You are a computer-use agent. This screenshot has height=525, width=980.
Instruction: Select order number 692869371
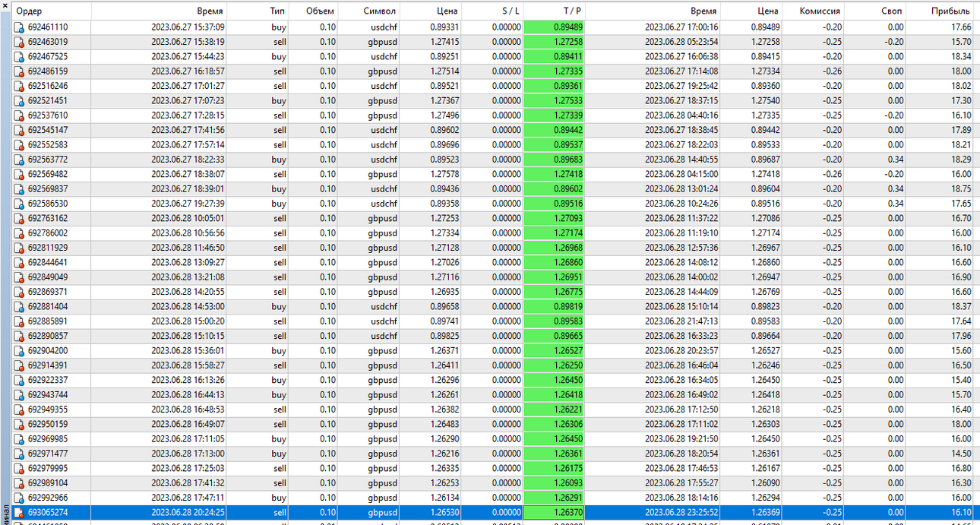48,292
